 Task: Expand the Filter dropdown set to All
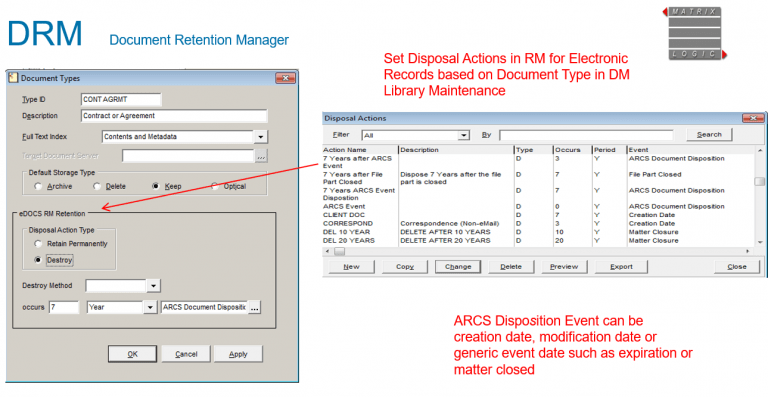[x=463, y=135]
